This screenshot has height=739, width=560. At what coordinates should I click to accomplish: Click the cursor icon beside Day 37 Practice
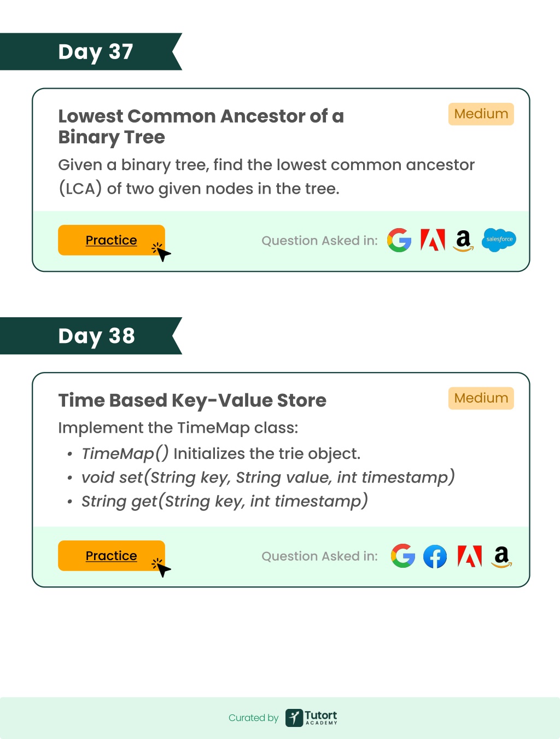tap(161, 252)
